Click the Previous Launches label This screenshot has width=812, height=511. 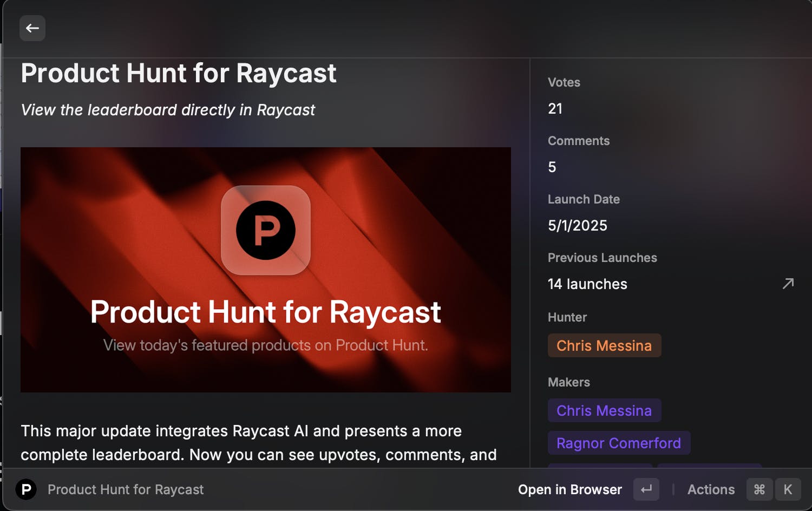(603, 258)
